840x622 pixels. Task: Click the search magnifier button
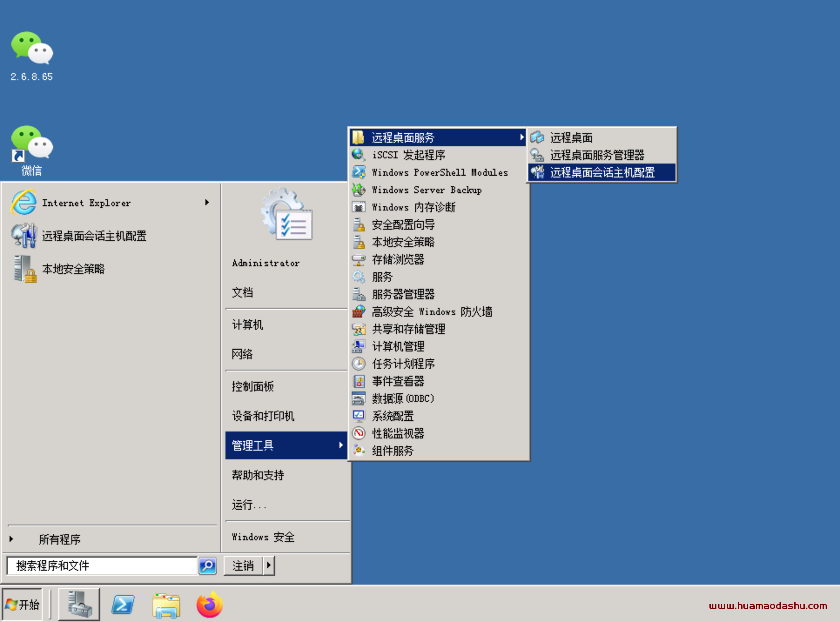(x=208, y=565)
